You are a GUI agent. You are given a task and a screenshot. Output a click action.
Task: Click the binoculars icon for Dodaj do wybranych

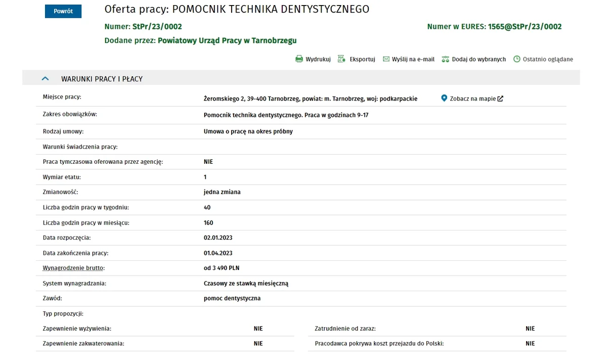[445, 59]
